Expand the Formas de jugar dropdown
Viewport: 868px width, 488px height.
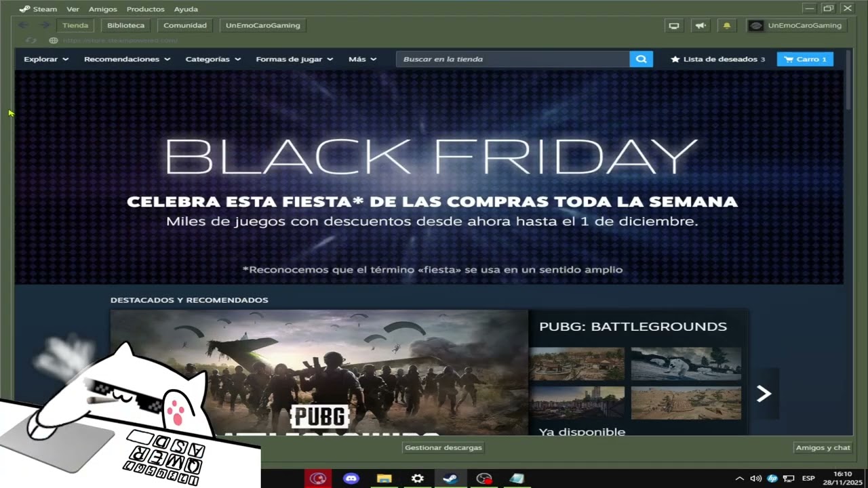[294, 59]
